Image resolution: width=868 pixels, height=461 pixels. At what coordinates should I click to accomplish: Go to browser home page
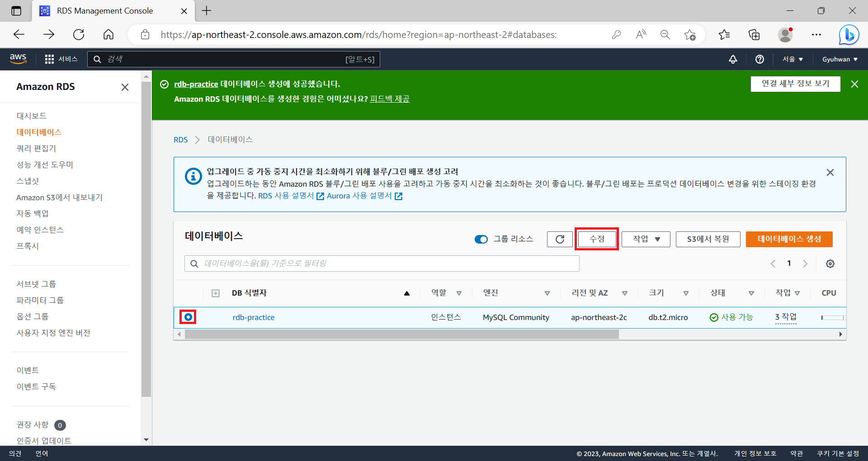coord(108,34)
